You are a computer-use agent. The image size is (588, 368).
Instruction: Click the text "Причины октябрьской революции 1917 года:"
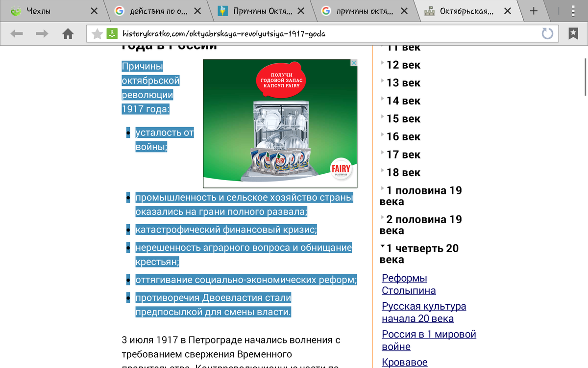pyautogui.click(x=150, y=87)
